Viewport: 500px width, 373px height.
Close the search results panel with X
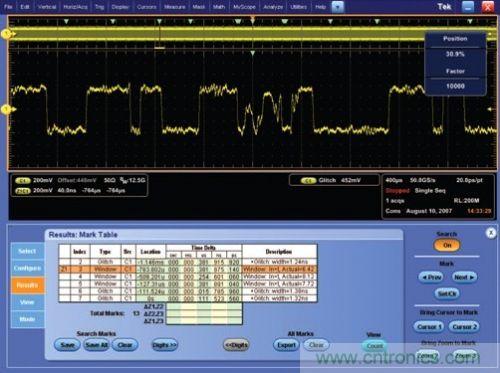[x=491, y=233]
